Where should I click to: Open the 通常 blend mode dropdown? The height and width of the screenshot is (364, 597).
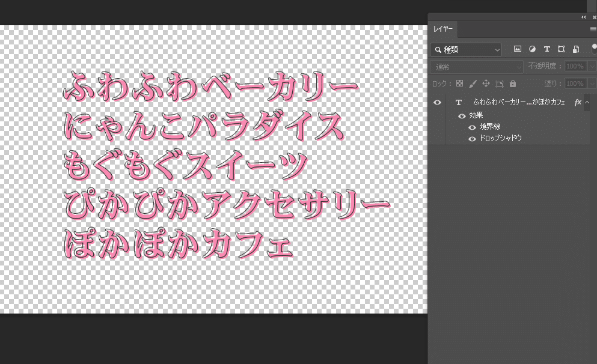[477, 67]
